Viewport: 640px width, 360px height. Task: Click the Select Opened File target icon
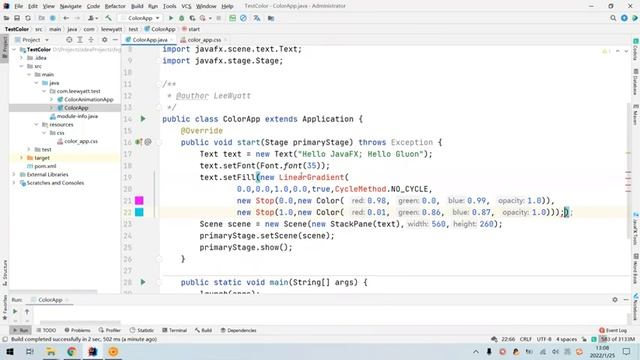tap(69, 40)
